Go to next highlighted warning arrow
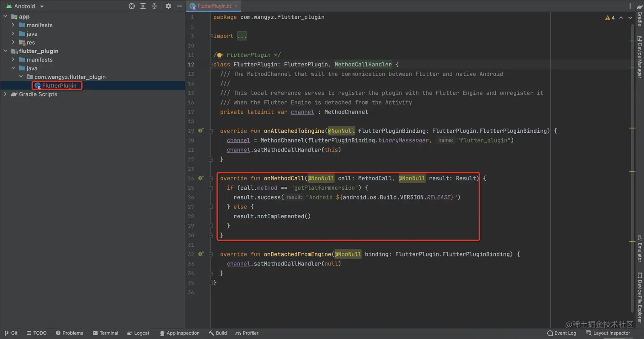Viewport: 644px width, 339px height. click(x=630, y=18)
